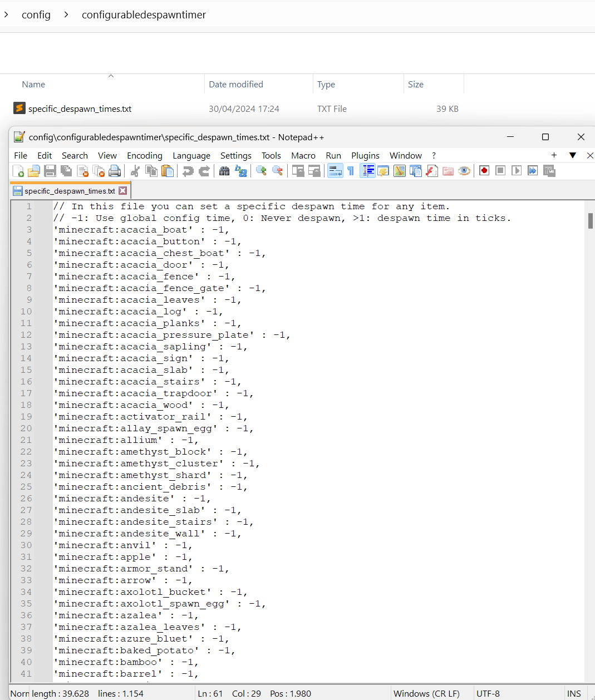
Task: Open the Language menu
Action: [x=191, y=156]
